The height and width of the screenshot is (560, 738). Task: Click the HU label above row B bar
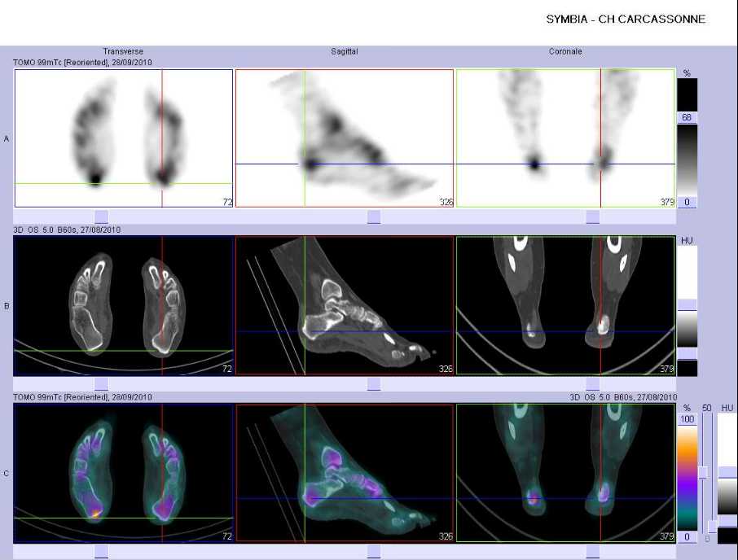tap(687, 241)
